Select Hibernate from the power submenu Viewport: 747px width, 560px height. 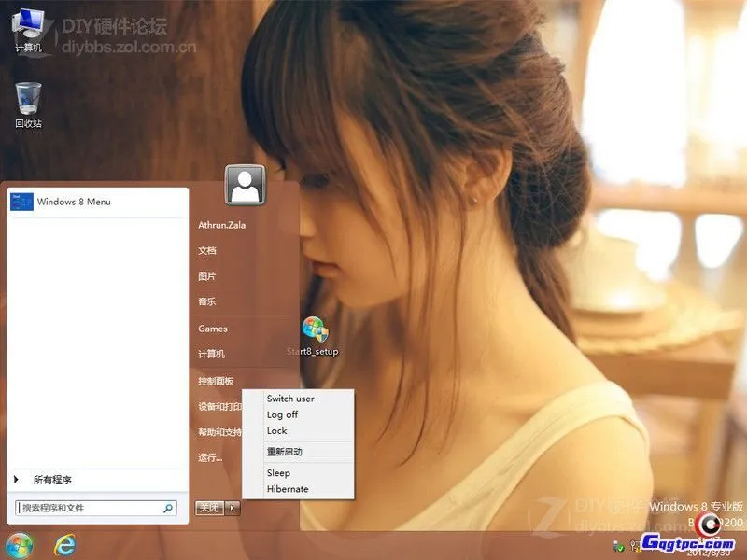coord(287,489)
